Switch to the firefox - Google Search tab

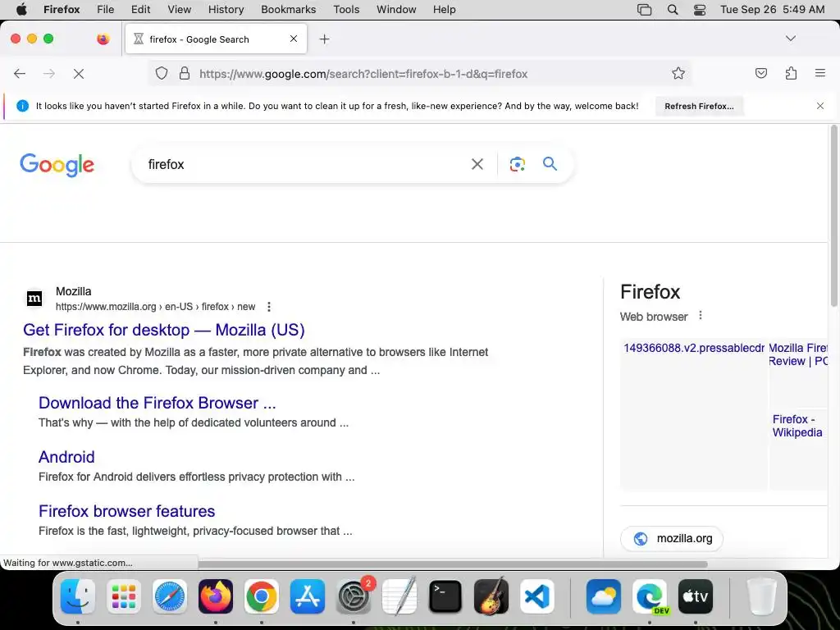point(216,39)
